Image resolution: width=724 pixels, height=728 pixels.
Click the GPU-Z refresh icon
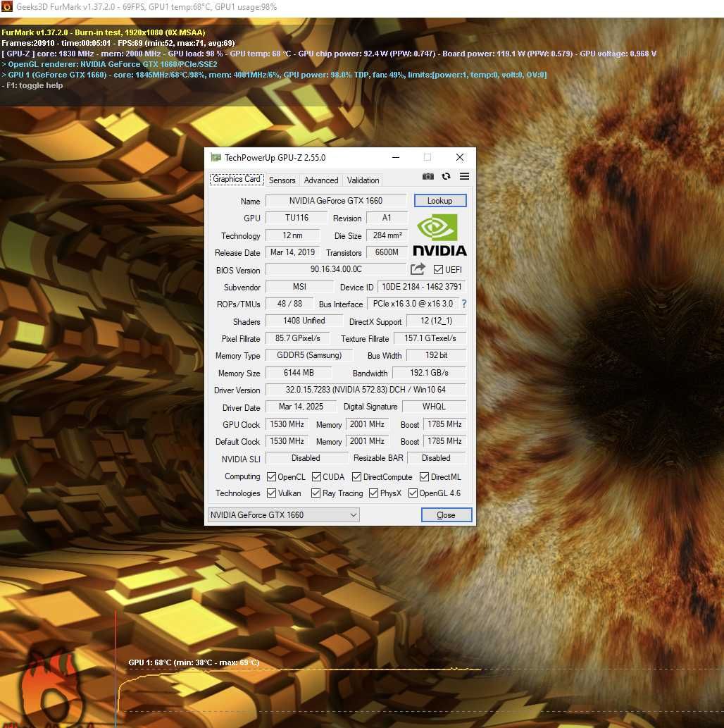click(446, 176)
